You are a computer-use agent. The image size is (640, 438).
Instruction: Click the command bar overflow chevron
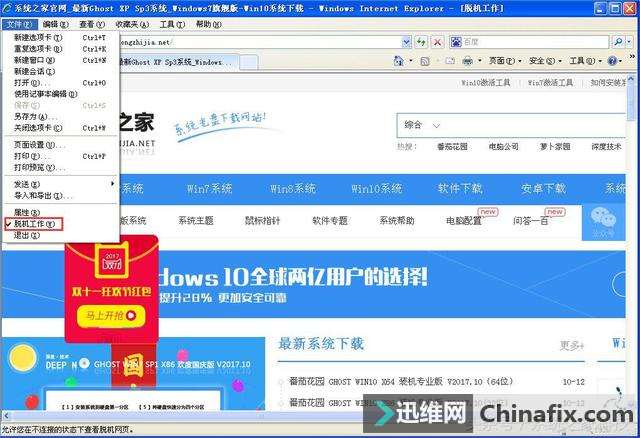point(633,57)
